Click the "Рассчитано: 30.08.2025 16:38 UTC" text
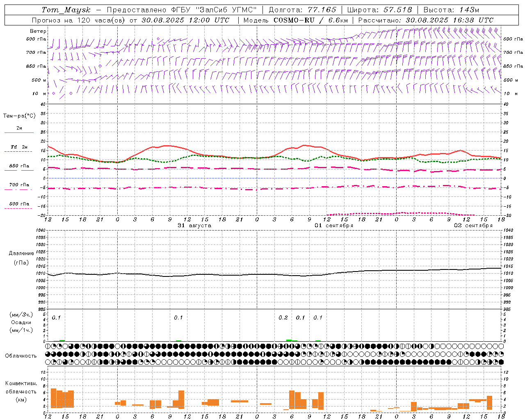 click(x=426, y=20)
